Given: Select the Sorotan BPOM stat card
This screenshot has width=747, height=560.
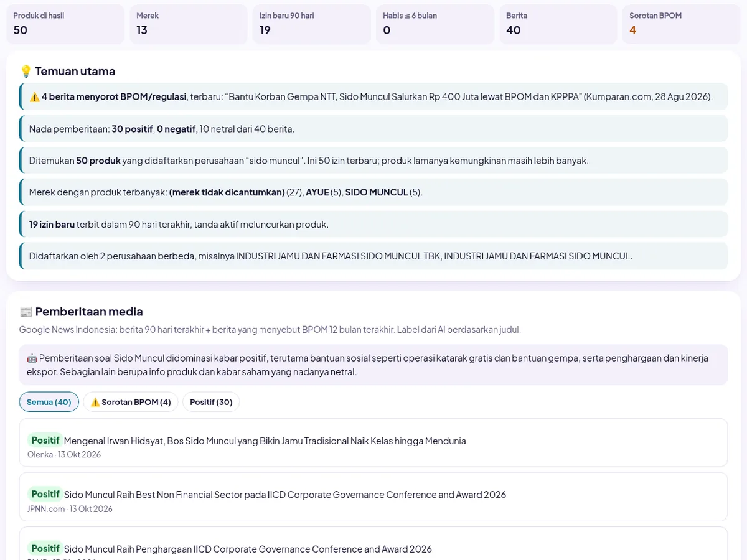Looking at the screenshot, I should point(682,24).
